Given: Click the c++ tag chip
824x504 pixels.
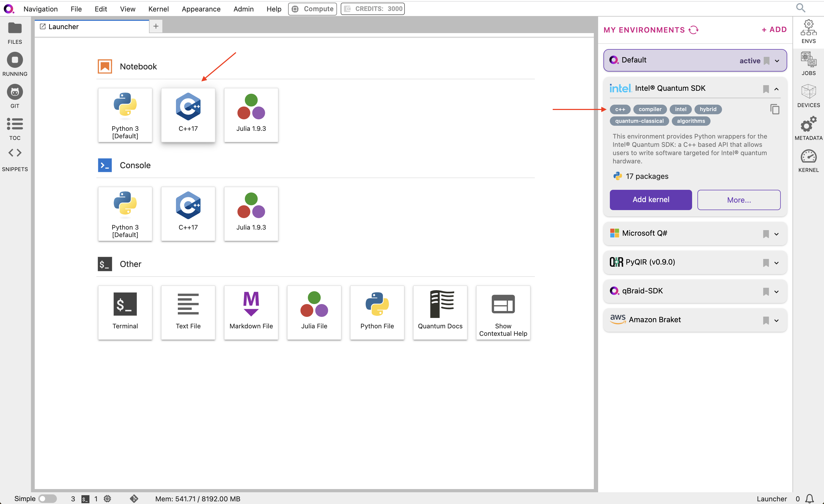Looking at the screenshot, I should pyautogui.click(x=620, y=109).
